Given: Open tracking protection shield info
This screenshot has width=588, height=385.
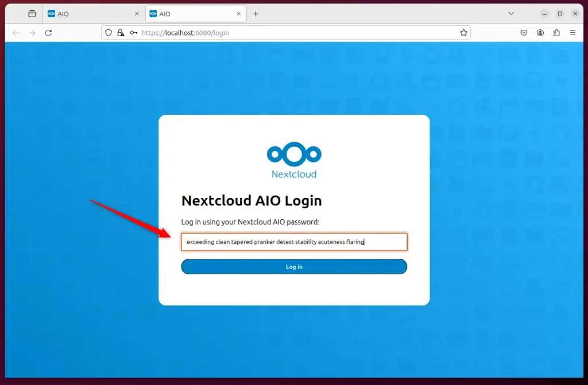Looking at the screenshot, I should [109, 33].
